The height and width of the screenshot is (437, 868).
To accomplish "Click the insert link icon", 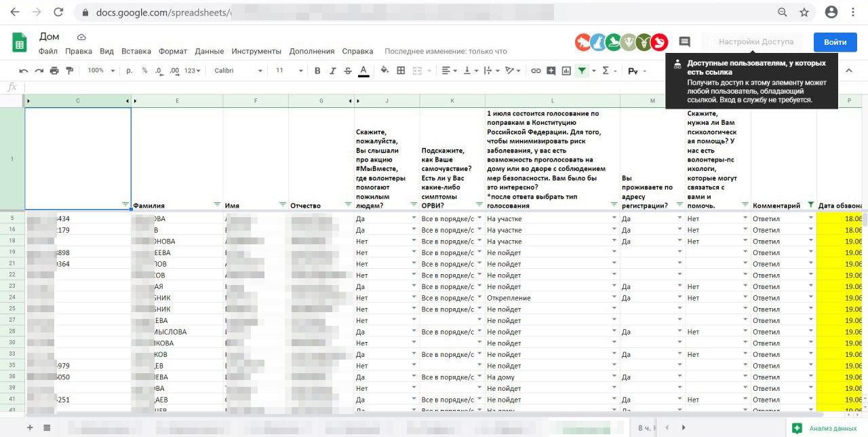I will pyautogui.click(x=536, y=71).
